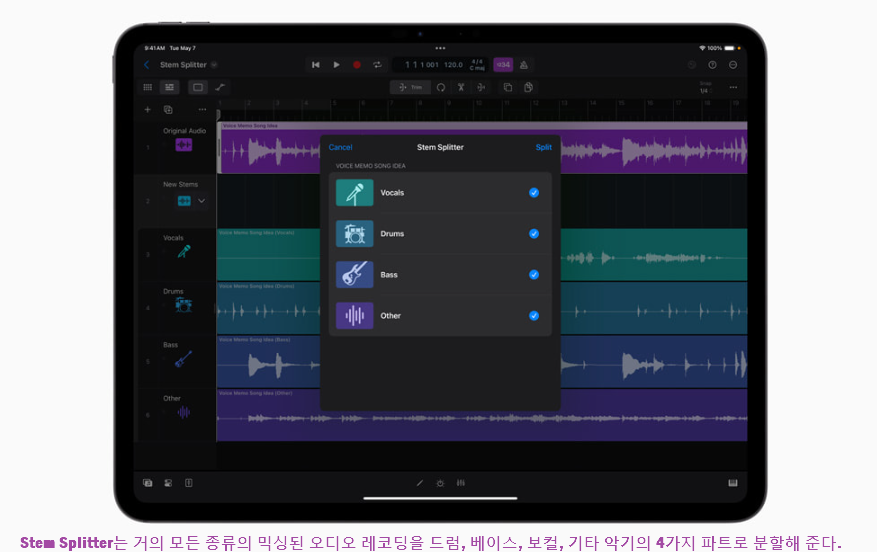Image resolution: width=877 pixels, height=552 pixels.
Task: Toggle the metronome icon
Action: click(524, 65)
